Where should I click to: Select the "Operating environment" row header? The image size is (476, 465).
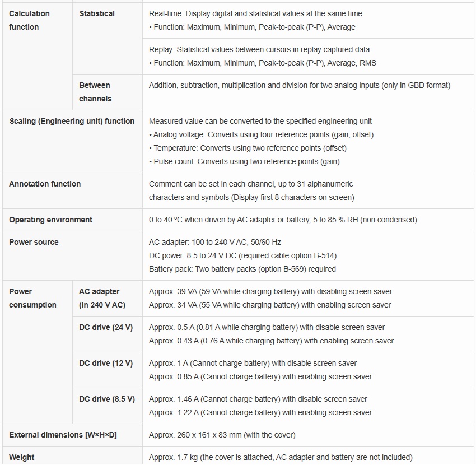pos(51,220)
